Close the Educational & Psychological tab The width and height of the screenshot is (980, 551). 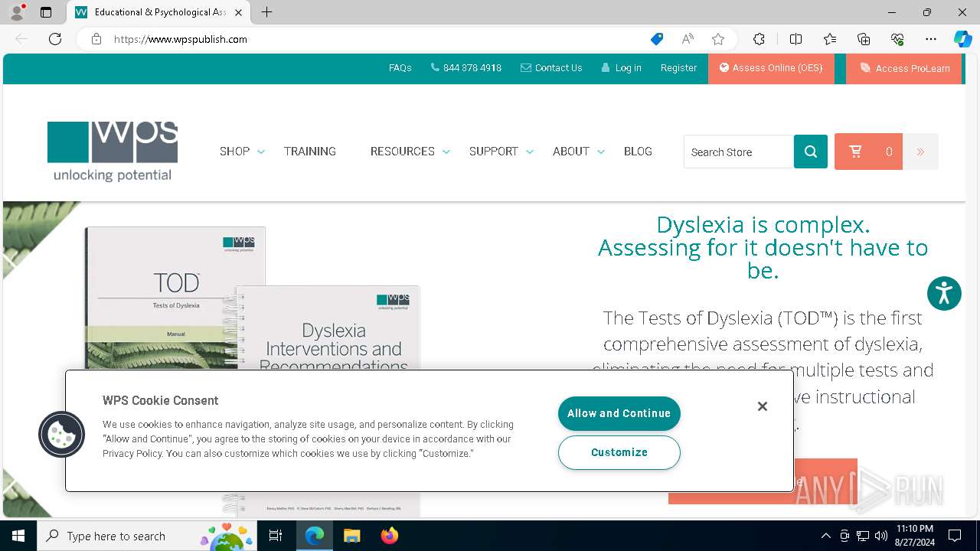238,12
